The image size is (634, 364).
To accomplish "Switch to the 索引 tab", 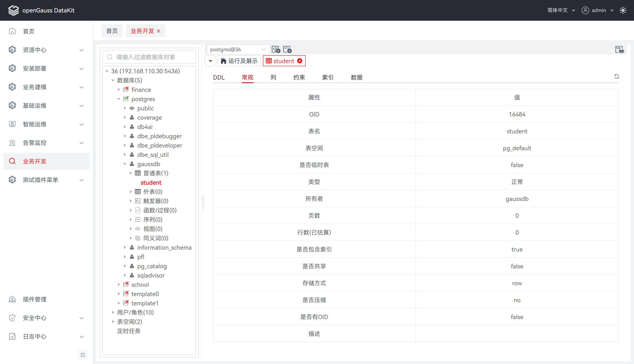I will point(328,77).
